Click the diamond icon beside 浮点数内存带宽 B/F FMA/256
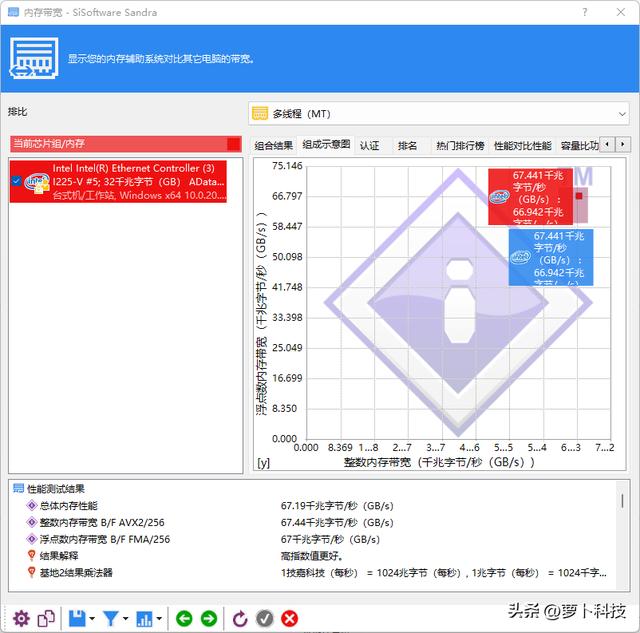This screenshot has width=640, height=633. (x=31, y=539)
